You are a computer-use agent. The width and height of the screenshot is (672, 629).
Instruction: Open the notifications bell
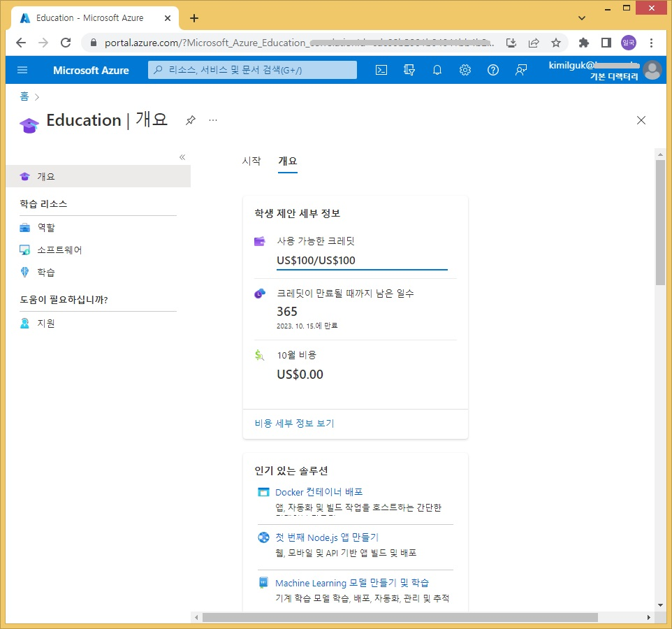pos(437,70)
